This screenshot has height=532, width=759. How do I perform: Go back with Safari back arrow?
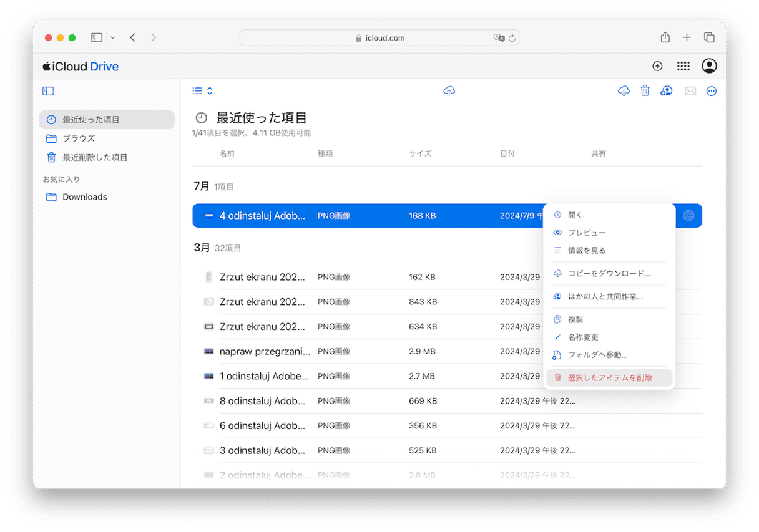pyautogui.click(x=133, y=37)
